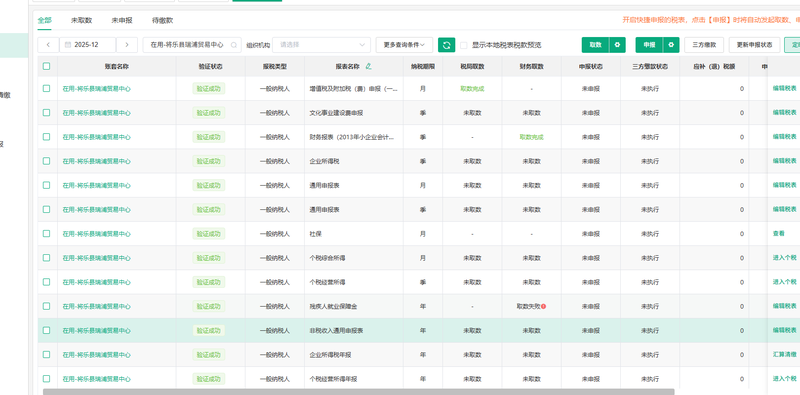
Task: Switch to the 待缴款 tab
Action: (162, 20)
